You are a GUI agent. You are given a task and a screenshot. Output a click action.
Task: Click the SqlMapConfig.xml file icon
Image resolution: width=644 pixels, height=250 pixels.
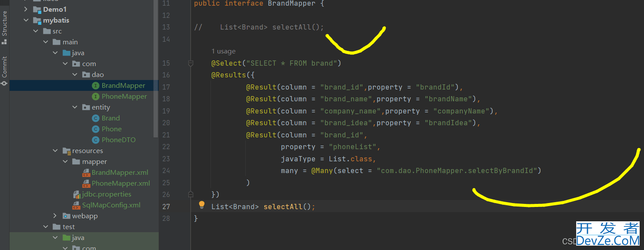click(77, 205)
